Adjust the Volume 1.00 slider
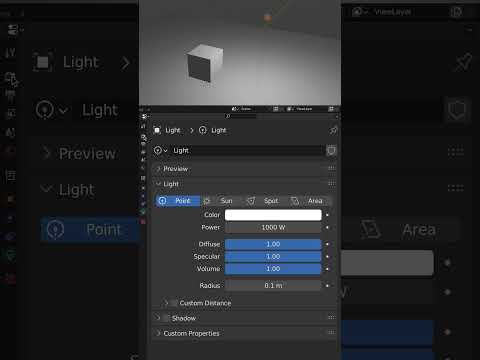The image size is (480, 360). (x=273, y=269)
